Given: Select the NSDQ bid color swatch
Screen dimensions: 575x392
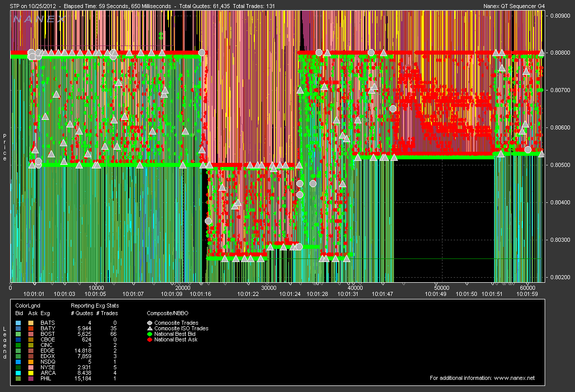Looking at the screenshot, I should (18, 362).
